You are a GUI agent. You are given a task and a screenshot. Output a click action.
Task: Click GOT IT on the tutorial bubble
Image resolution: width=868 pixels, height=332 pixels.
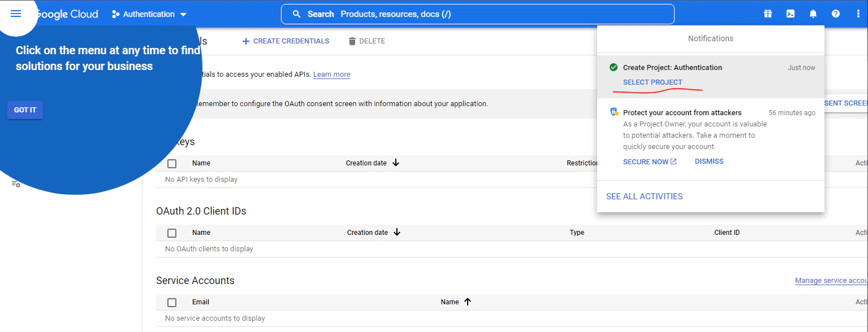click(25, 110)
